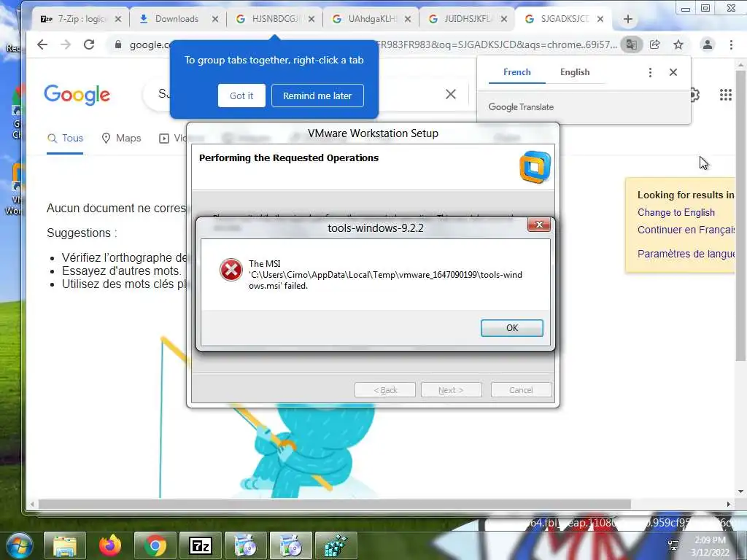This screenshot has height=560, width=747.
Task: Click the first installer disc taskbar icon
Action: 245,545
